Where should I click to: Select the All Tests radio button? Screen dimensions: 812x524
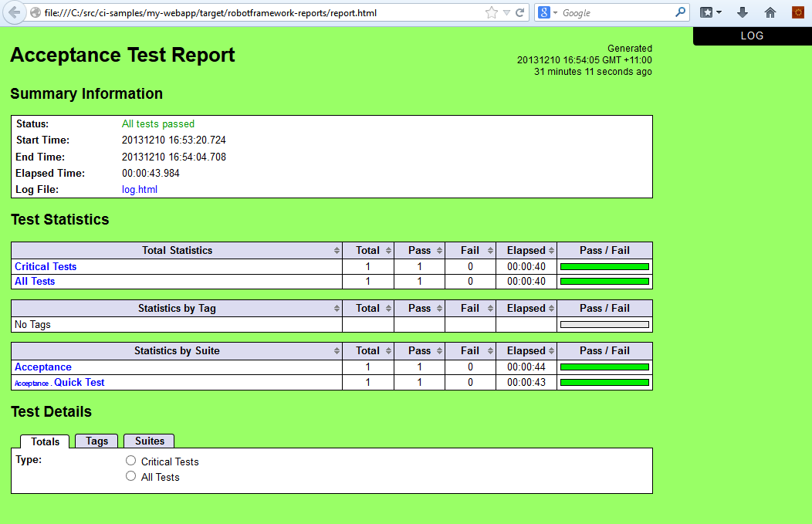[x=131, y=476]
